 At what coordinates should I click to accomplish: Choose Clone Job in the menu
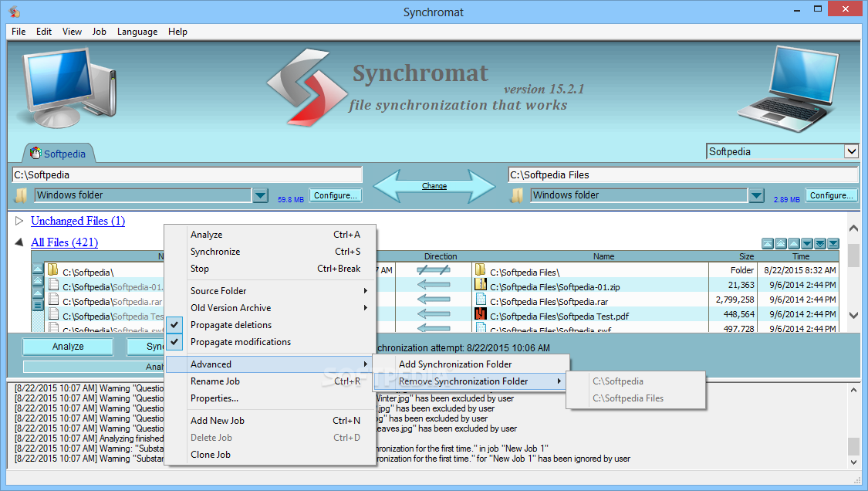(272, 455)
